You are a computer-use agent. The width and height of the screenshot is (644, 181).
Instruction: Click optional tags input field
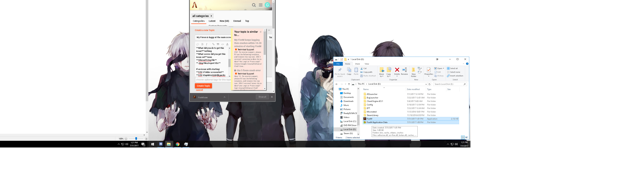tap(213, 80)
